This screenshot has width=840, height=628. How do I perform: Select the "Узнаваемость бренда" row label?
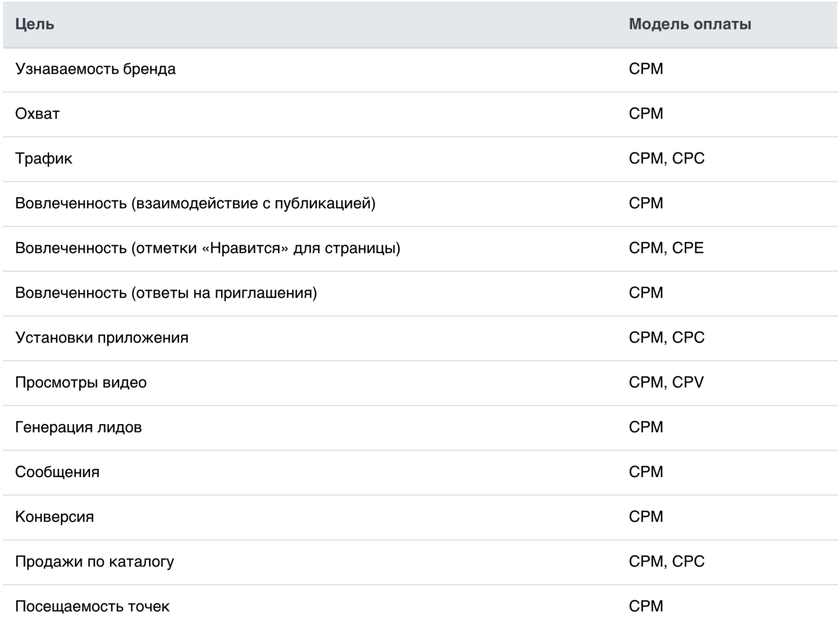point(95,69)
